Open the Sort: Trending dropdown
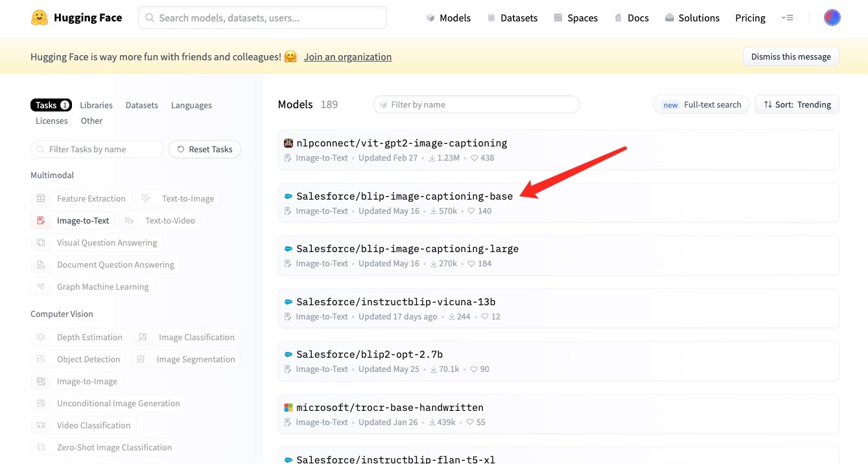The width and height of the screenshot is (868, 464). tap(797, 104)
